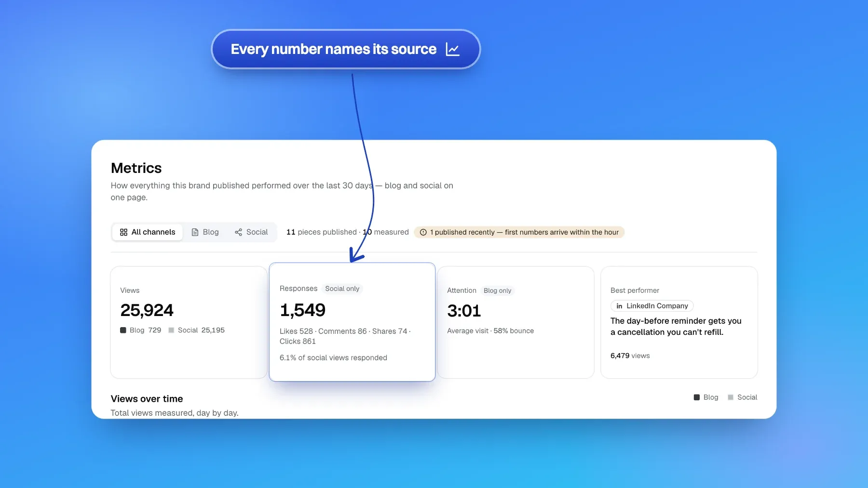Viewport: 868px width, 488px height.
Task: Click the Blog document icon
Action: tap(195, 232)
